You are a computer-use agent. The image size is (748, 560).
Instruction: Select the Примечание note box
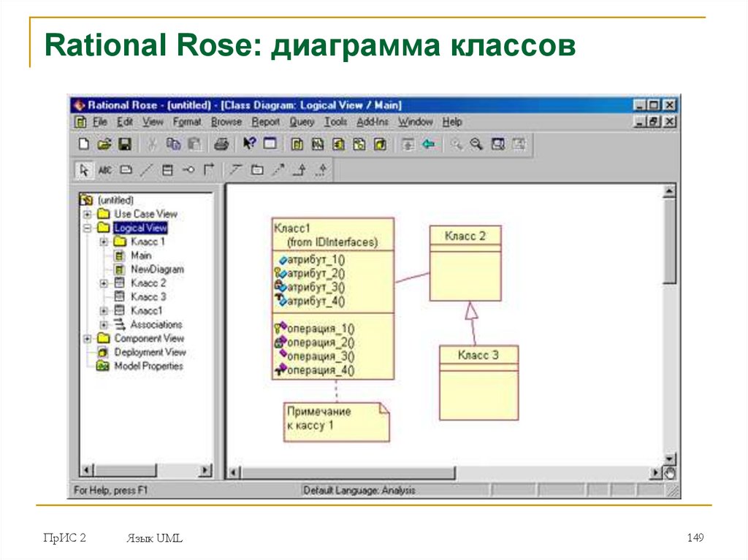coord(336,422)
